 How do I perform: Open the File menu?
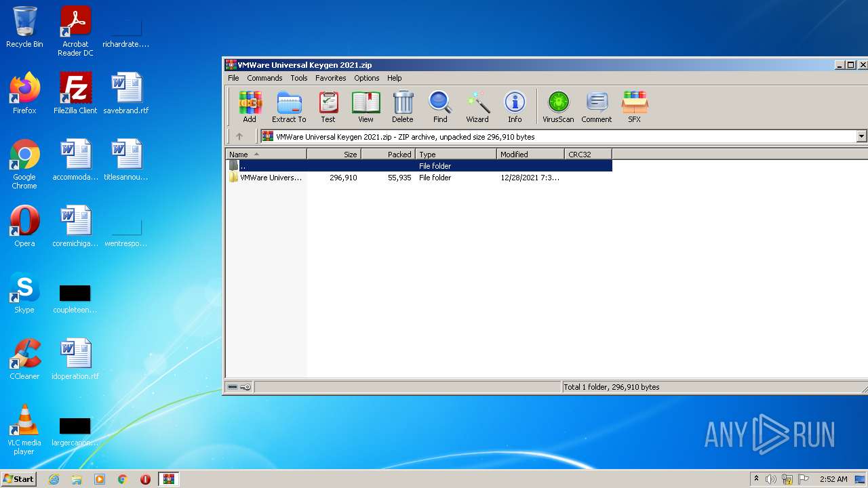click(x=233, y=78)
